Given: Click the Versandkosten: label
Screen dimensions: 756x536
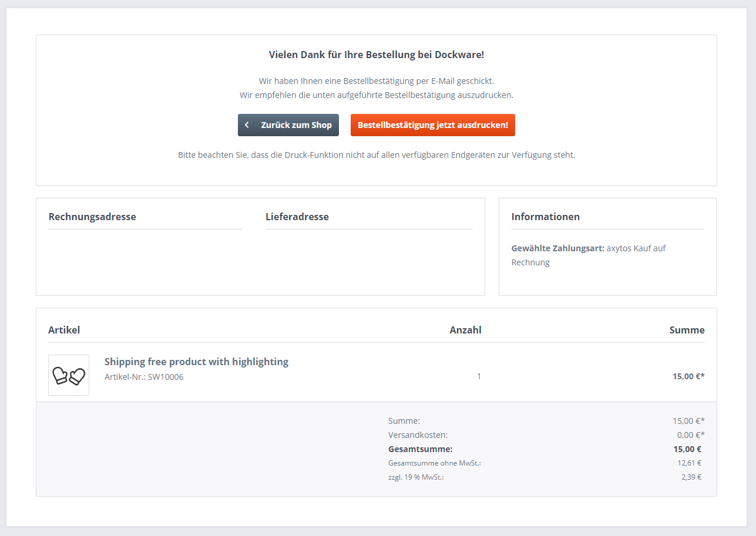Looking at the screenshot, I should (418, 435).
